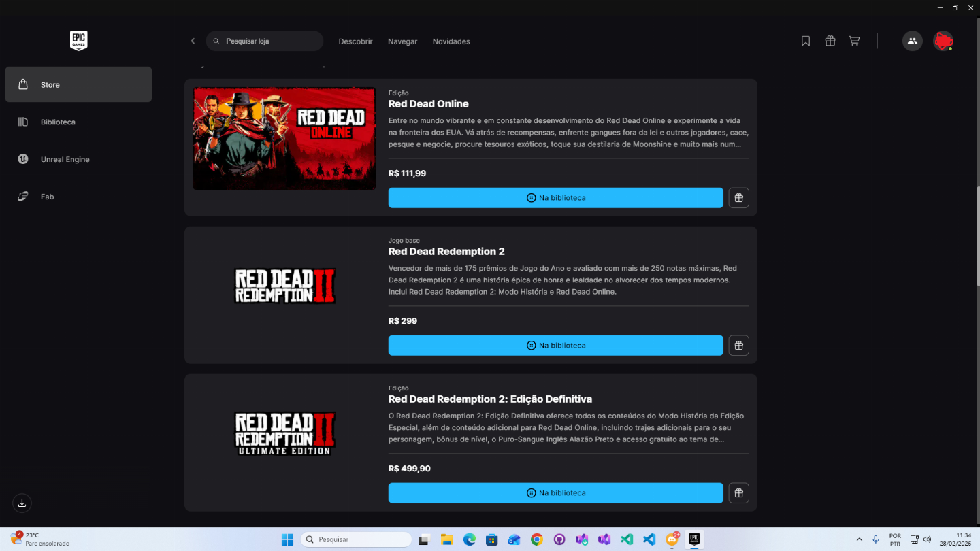
Task: Go back with the arrow button
Action: [193, 41]
